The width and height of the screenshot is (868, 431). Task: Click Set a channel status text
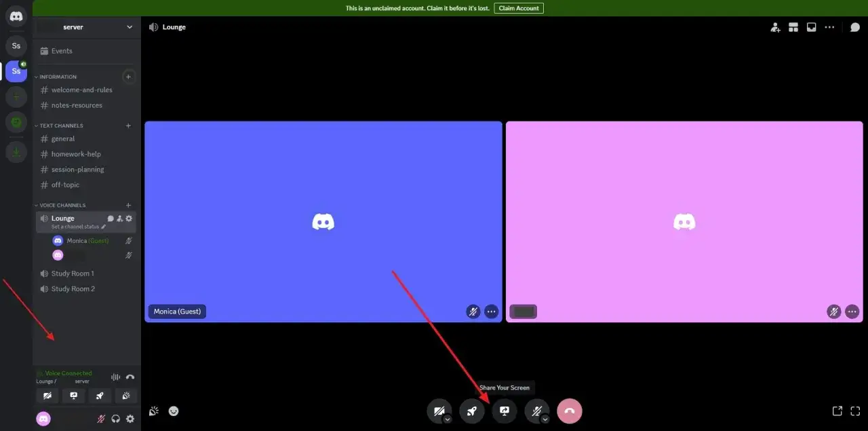tap(75, 227)
